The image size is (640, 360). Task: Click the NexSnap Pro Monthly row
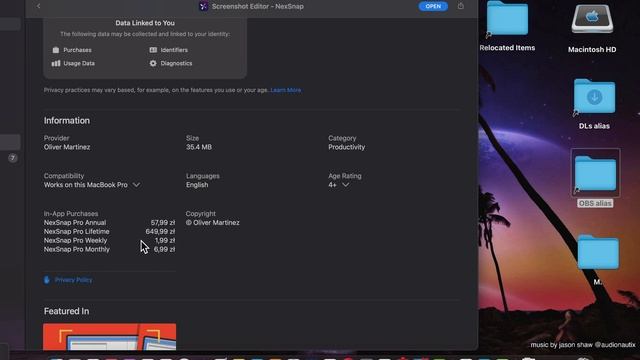pyautogui.click(x=109, y=249)
